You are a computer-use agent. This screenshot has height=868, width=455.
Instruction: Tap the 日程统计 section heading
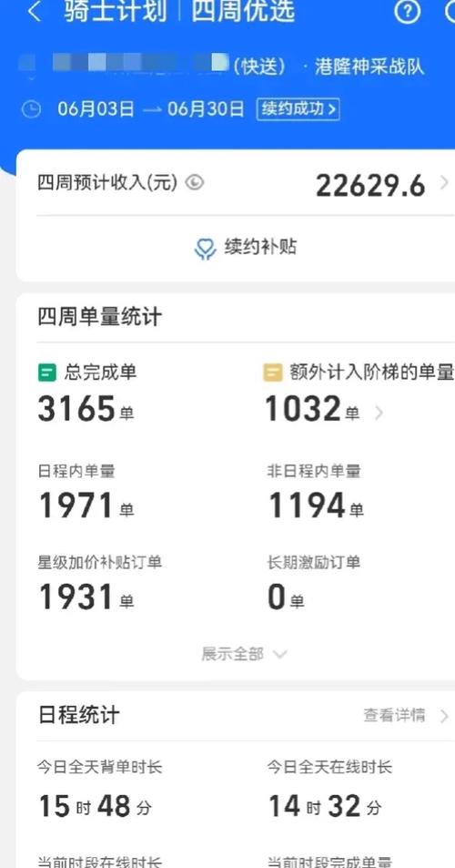pyautogui.click(x=78, y=715)
